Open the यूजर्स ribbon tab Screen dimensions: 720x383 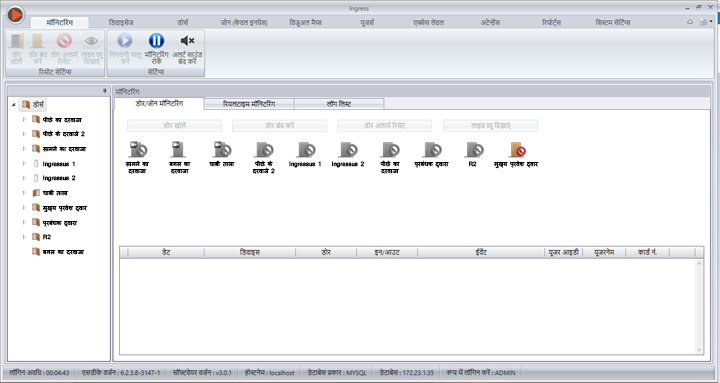point(367,22)
